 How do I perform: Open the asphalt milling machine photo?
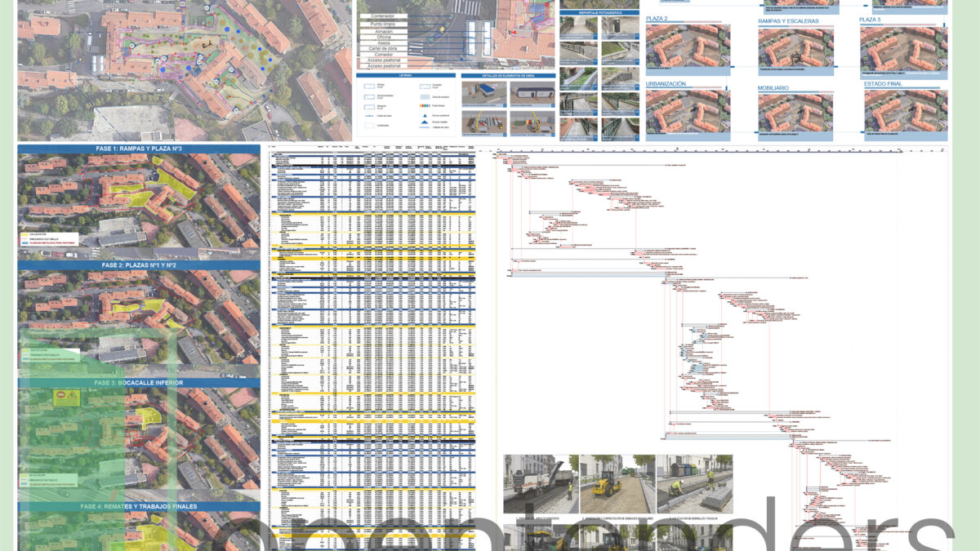click(x=541, y=484)
